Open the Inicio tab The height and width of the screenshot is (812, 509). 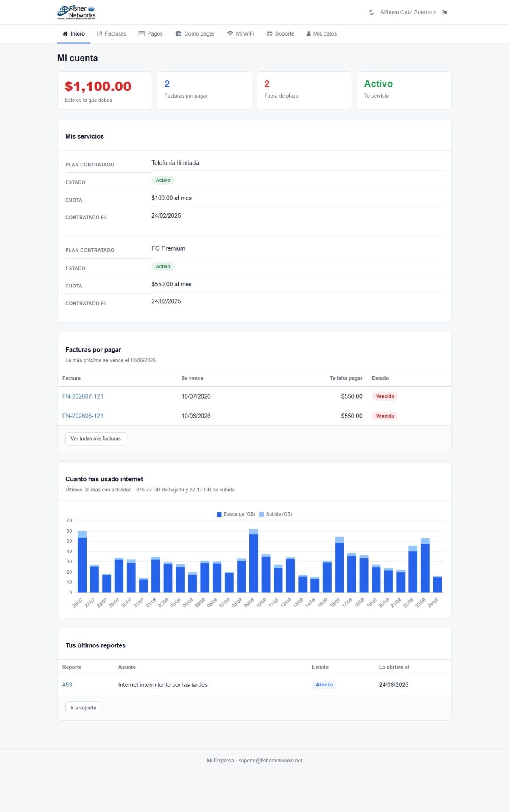tap(74, 34)
